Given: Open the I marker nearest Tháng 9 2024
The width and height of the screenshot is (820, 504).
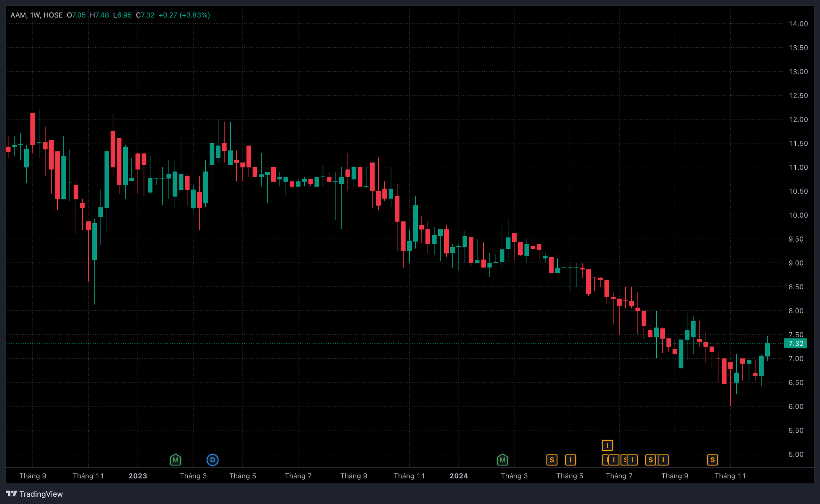Looking at the screenshot, I should click(x=663, y=460).
